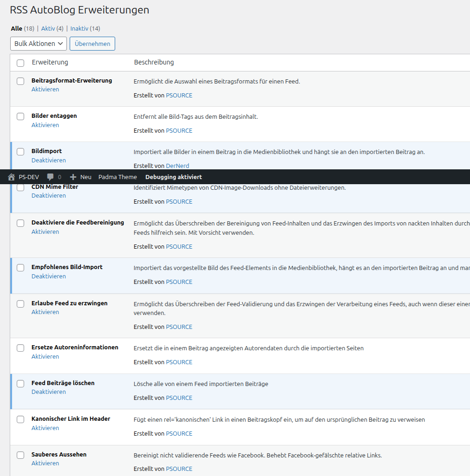Check the checkbox beside Feed Beiträge löschen
The width and height of the screenshot is (470, 476).
[x=20, y=384]
